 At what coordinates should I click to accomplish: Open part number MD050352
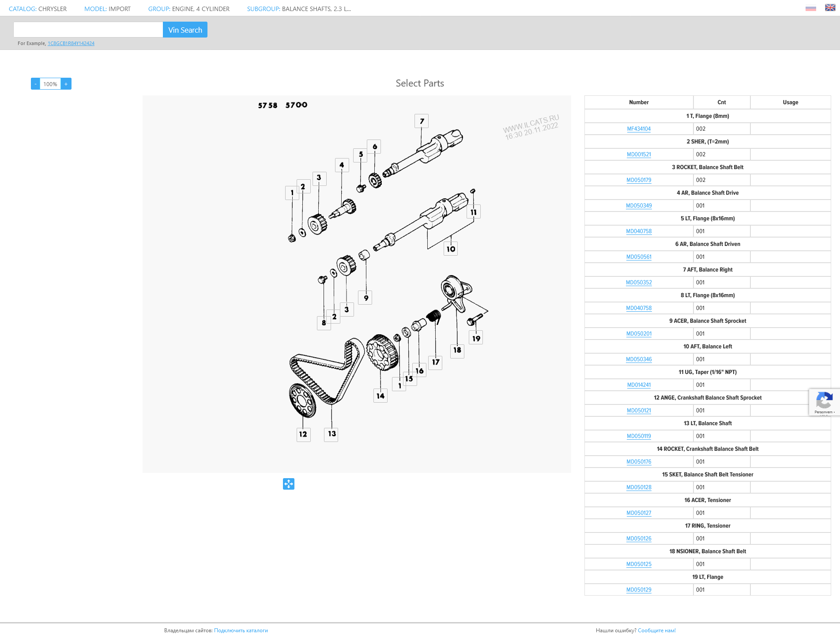[639, 283]
